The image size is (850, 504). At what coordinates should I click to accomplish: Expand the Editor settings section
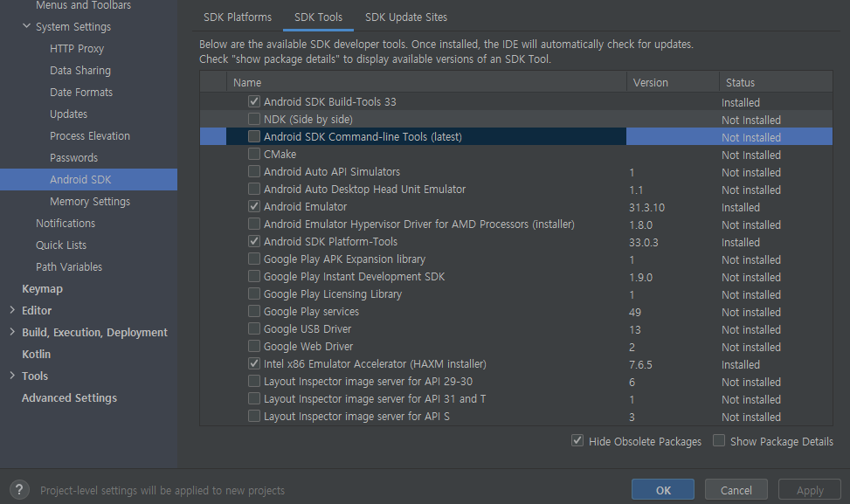[x=12, y=310]
